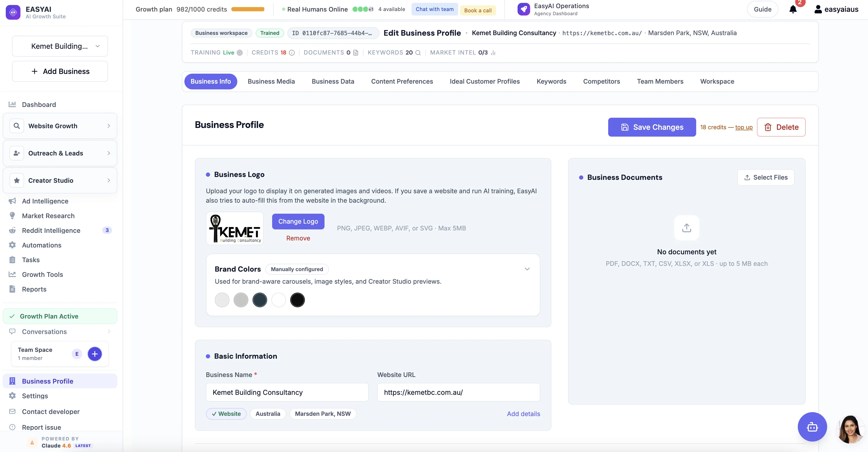Image resolution: width=868 pixels, height=452 pixels.
Task: Open the floating chatbot assistant button
Action: click(x=812, y=427)
